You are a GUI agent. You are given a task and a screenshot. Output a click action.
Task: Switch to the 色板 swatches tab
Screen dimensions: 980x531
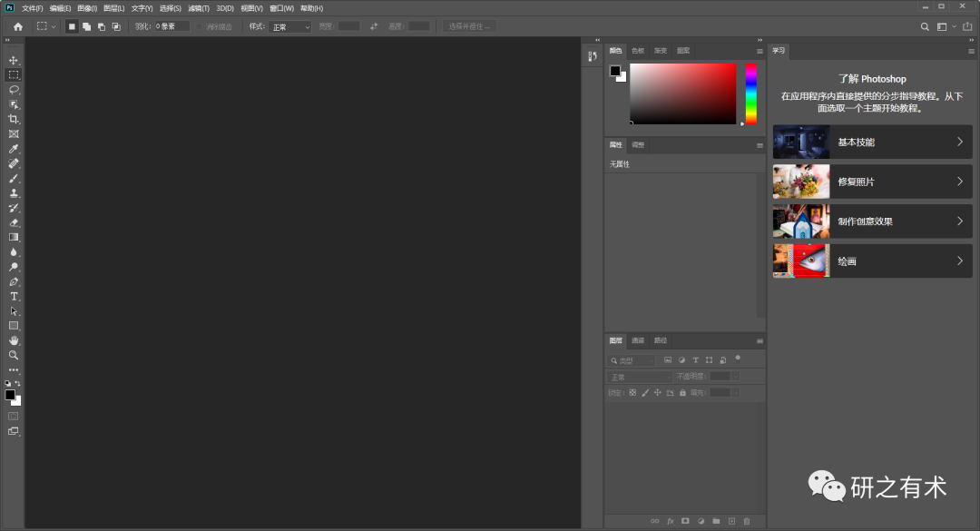[638, 51]
